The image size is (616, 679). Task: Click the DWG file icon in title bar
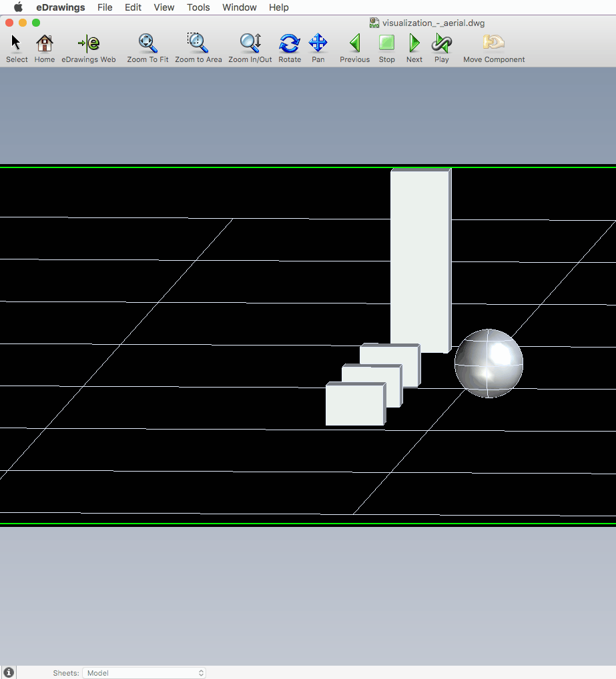[x=374, y=23]
